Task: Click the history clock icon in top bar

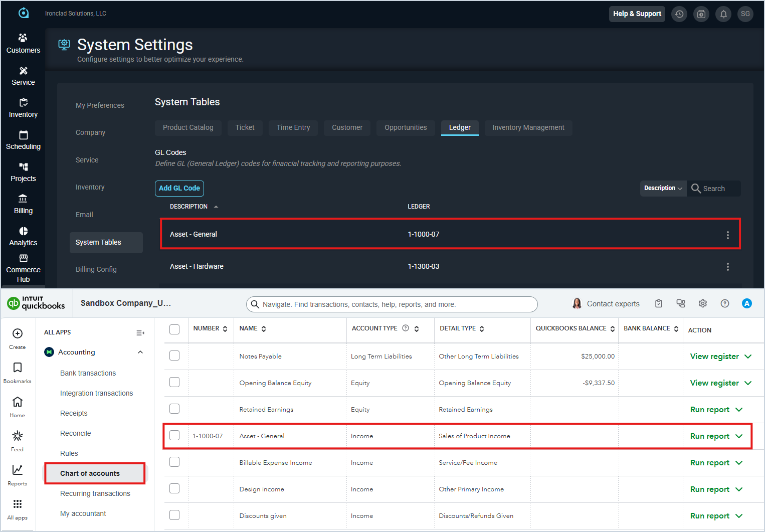Action: click(x=679, y=14)
